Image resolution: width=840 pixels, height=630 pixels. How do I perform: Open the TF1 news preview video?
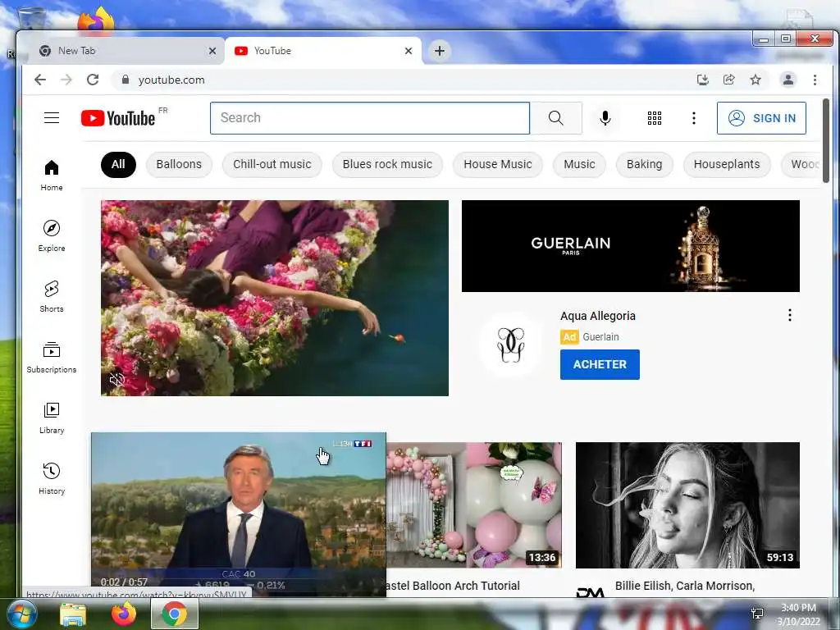[239, 514]
